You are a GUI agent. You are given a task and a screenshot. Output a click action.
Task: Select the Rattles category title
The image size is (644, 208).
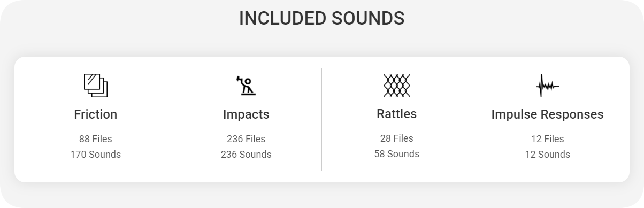(x=397, y=114)
